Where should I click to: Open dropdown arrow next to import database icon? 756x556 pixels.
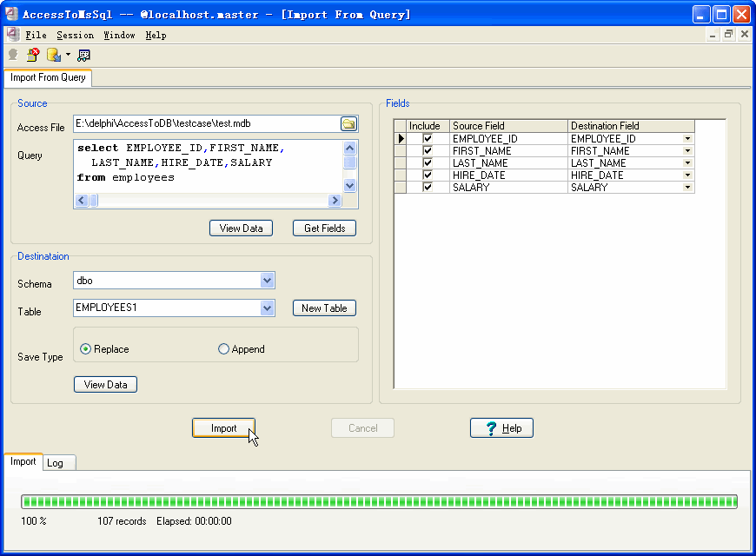68,55
